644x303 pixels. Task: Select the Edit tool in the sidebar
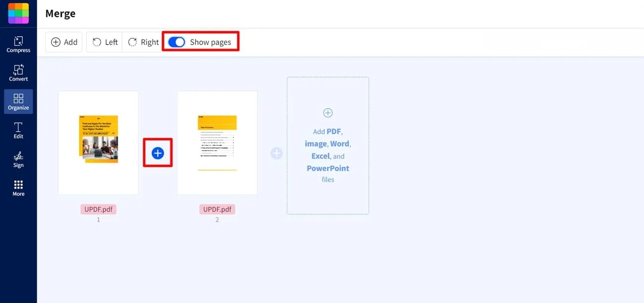pyautogui.click(x=18, y=130)
